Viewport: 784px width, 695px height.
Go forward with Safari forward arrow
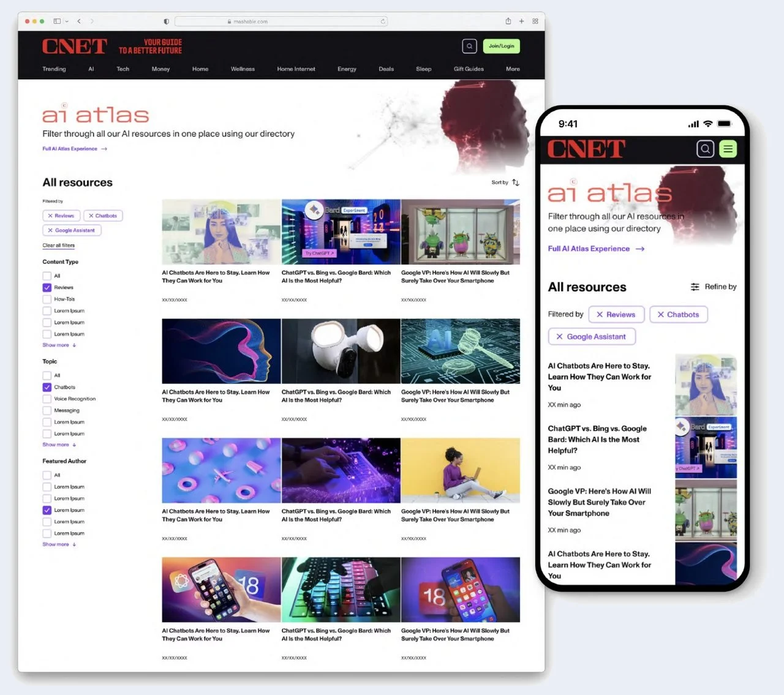pyautogui.click(x=92, y=21)
